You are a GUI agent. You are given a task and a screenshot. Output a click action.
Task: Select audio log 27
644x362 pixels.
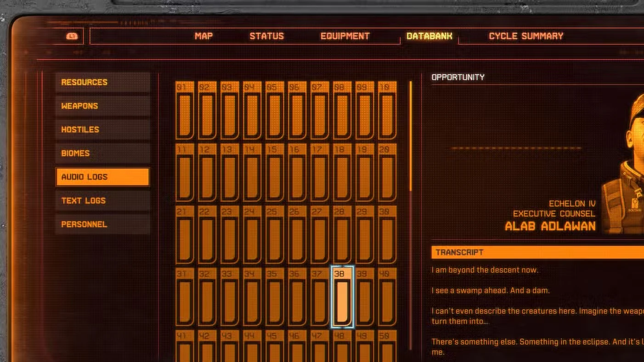tap(320, 235)
